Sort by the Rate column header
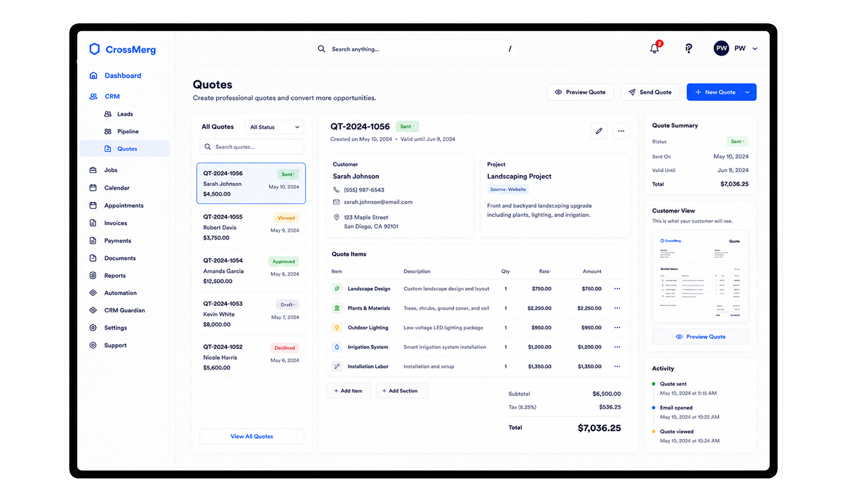This screenshot has height=504, width=847. click(x=545, y=272)
